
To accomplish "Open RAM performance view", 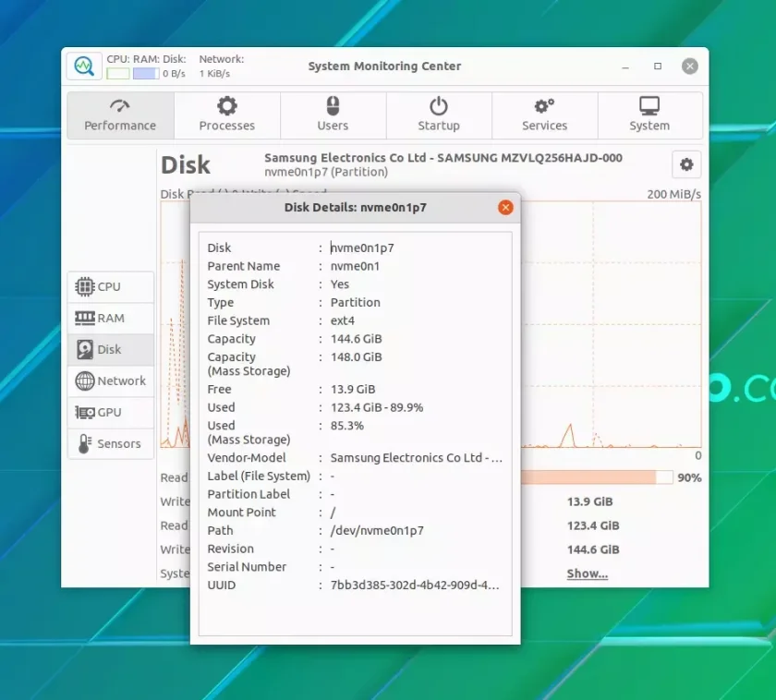I will [x=110, y=318].
